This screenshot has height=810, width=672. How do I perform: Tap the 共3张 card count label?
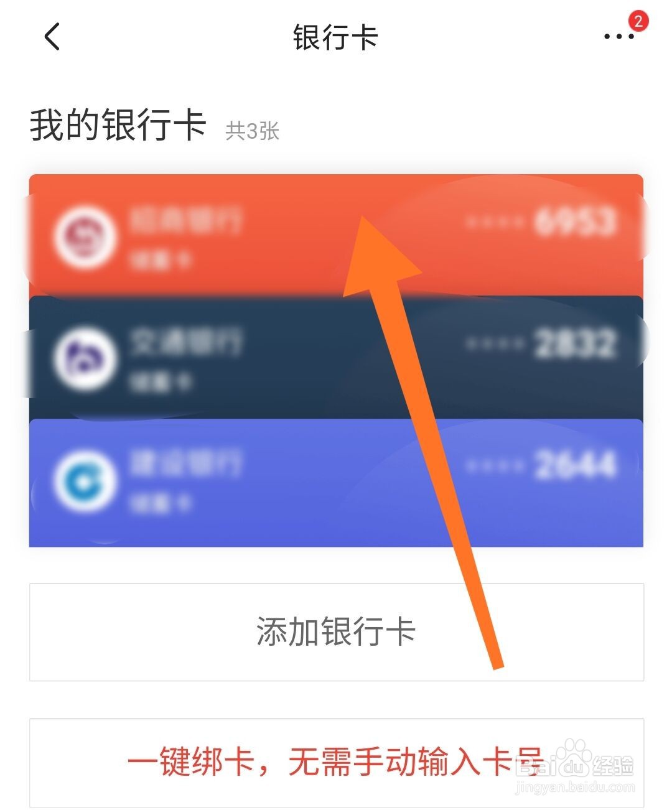(x=252, y=131)
